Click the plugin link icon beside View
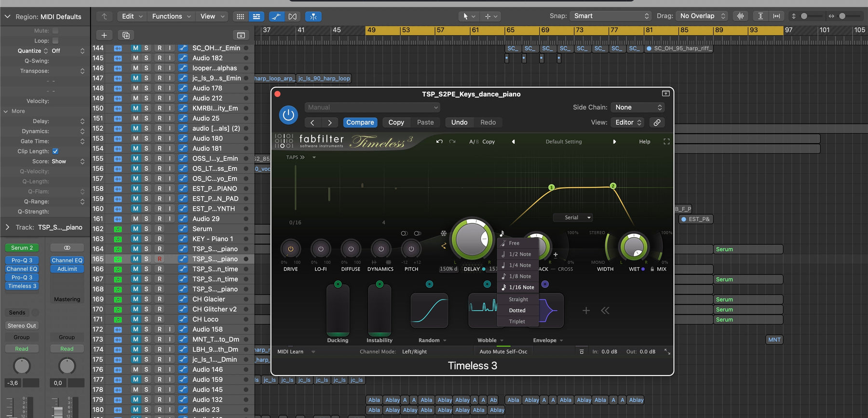Screen dimensions: 868x418 coord(657,122)
